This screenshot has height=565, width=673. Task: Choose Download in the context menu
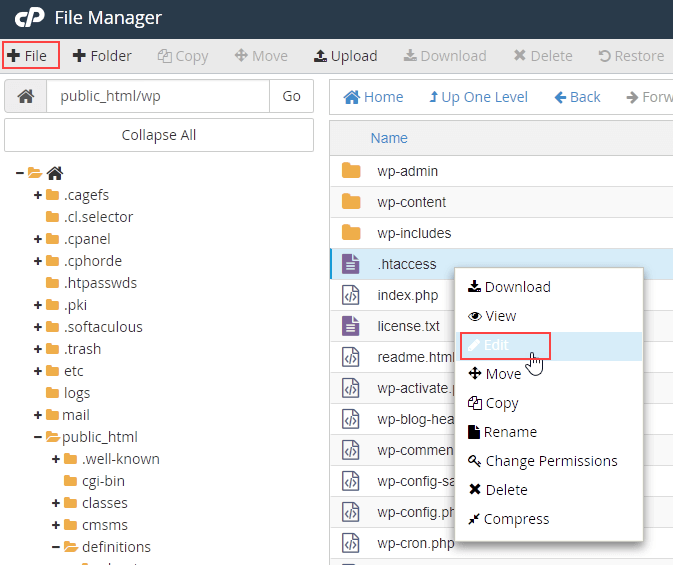(x=509, y=287)
